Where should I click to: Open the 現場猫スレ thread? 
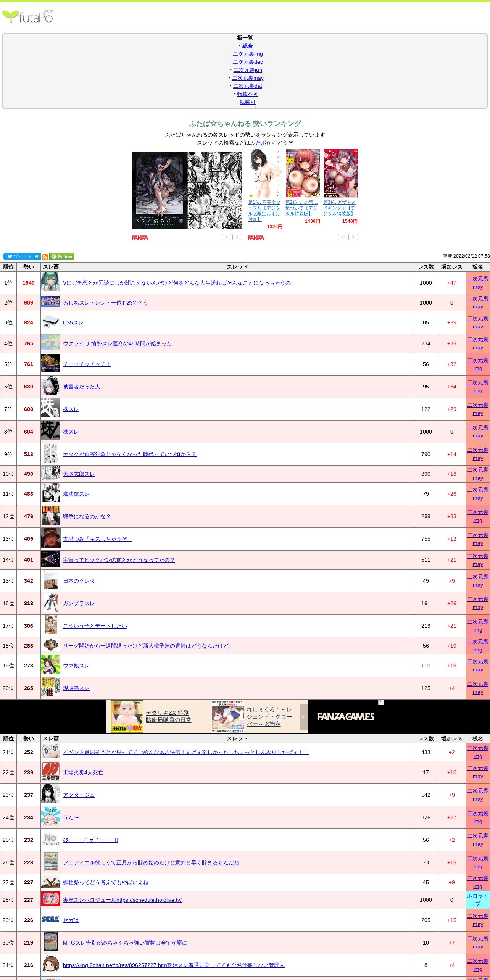tap(76, 688)
